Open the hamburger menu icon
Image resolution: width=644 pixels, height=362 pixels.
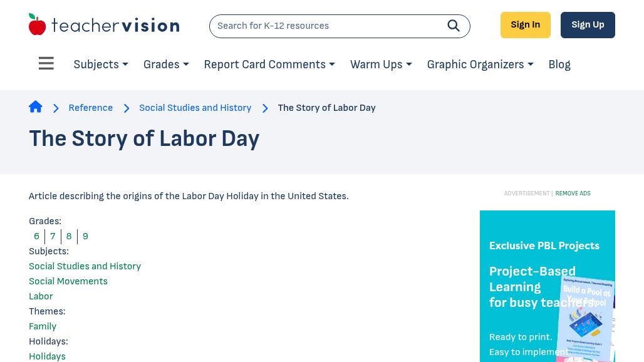pos(46,64)
